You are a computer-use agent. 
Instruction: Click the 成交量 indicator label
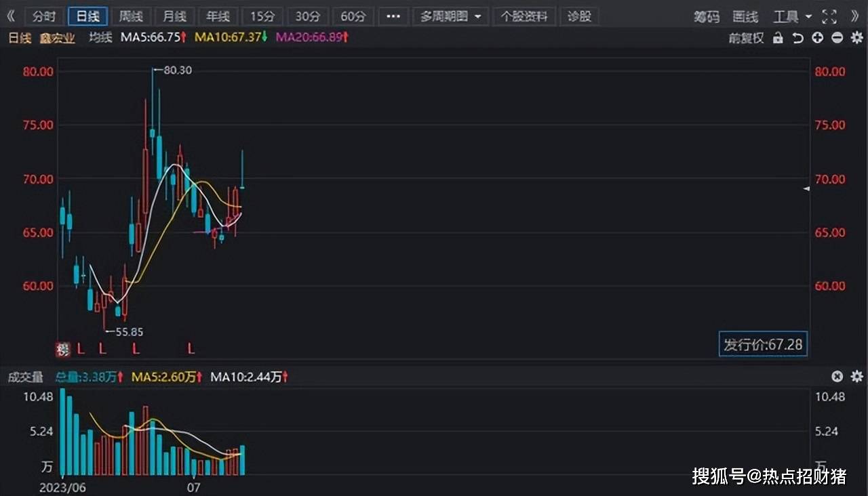[26, 377]
